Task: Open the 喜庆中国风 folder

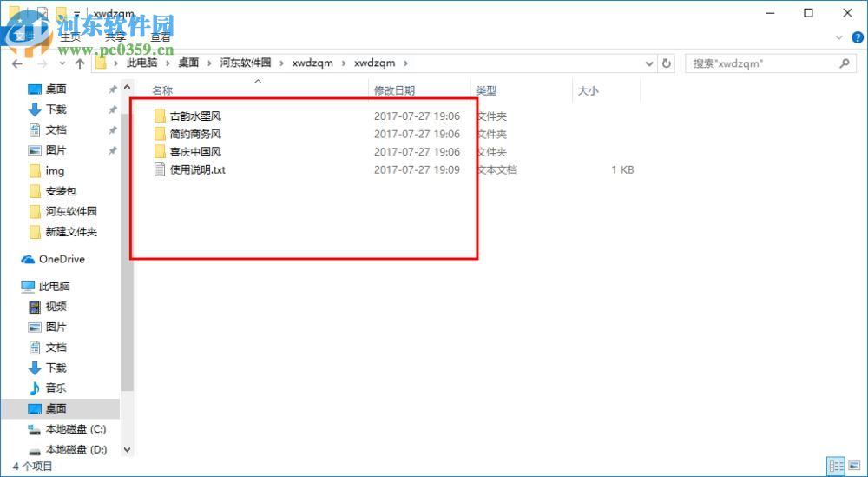Action: [196, 152]
